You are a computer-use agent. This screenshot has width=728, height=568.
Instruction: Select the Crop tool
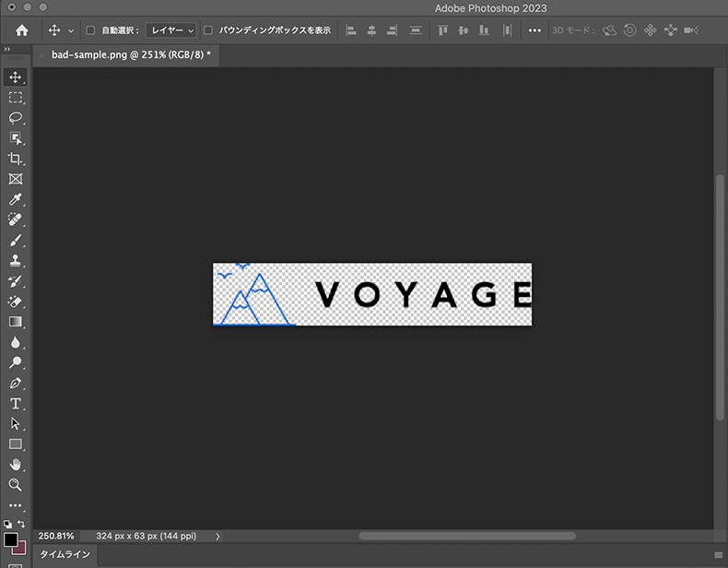(16, 159)
